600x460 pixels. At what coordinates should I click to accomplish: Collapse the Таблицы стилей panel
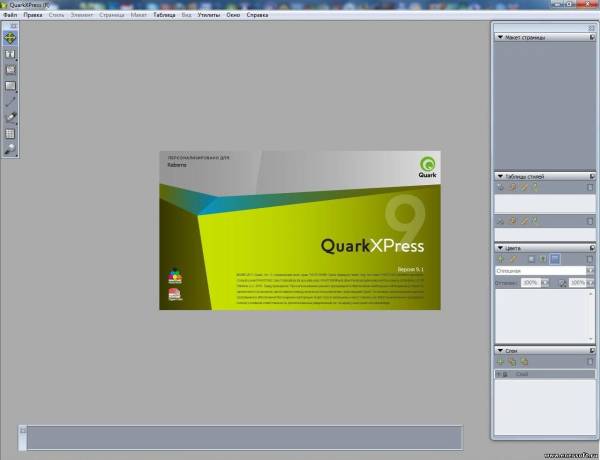point(500,176)
